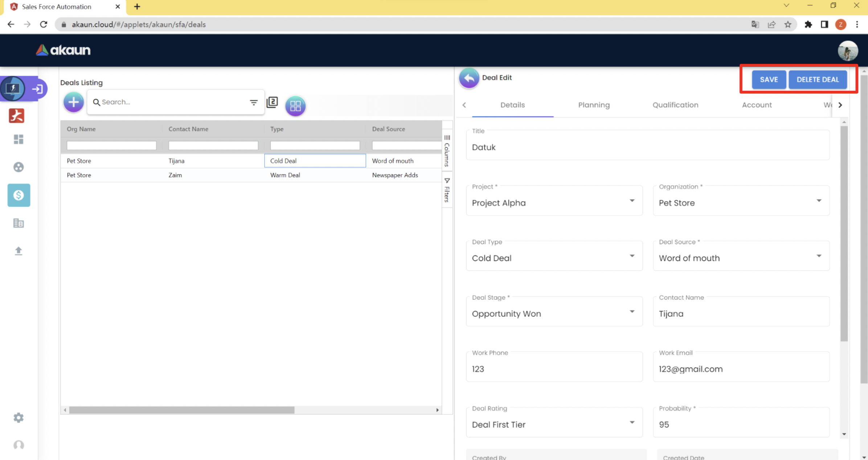Click the SAVE button

click(769, 79)
